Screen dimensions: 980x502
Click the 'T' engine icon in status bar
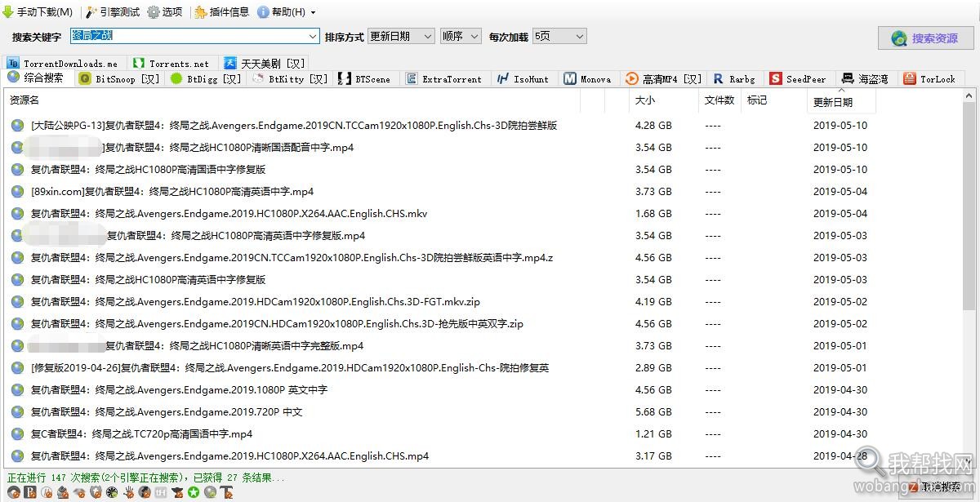[226, 492]
